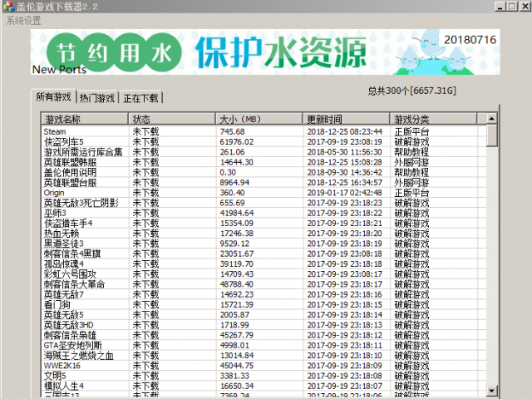This screenshot has height=399, width=532.
Task: Select the 巫师3 row
Action: 263,213
